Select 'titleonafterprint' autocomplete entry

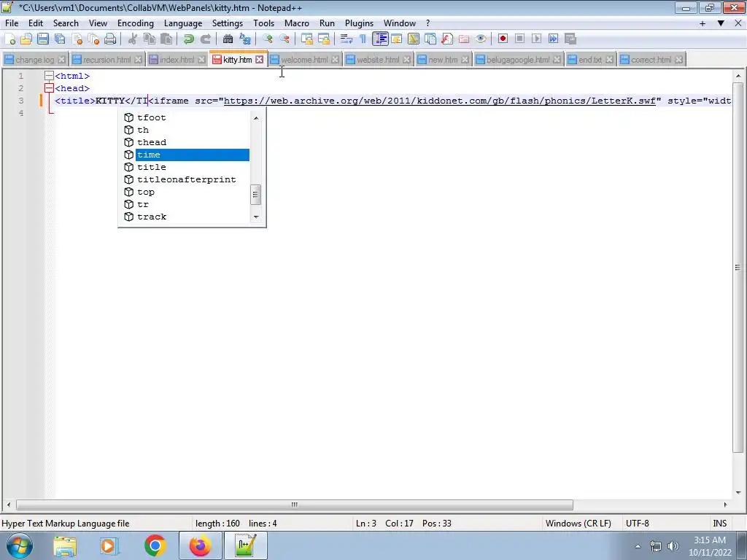coord(186,179)
